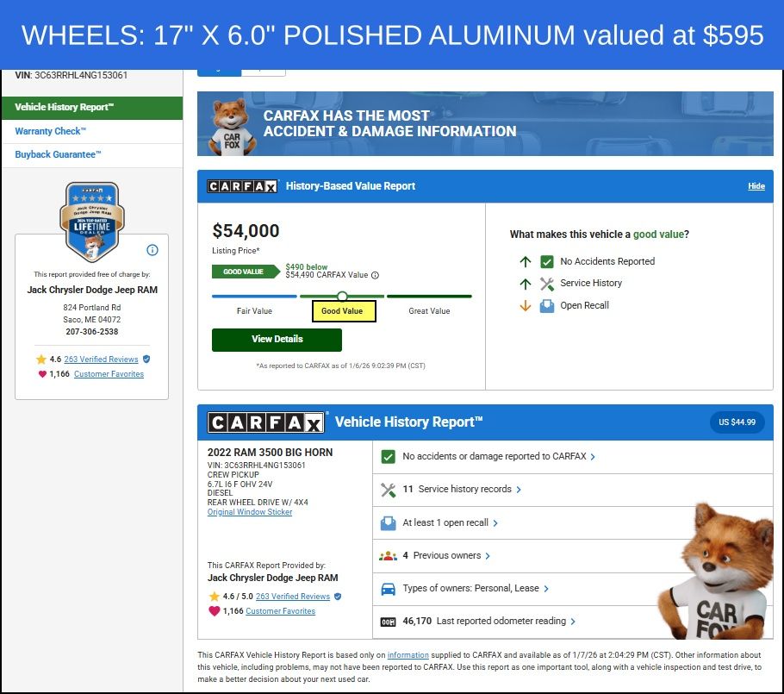Expand the At least 1 open recall row
The width and height of the screenshot is (784, 694).
coord(450,522)
